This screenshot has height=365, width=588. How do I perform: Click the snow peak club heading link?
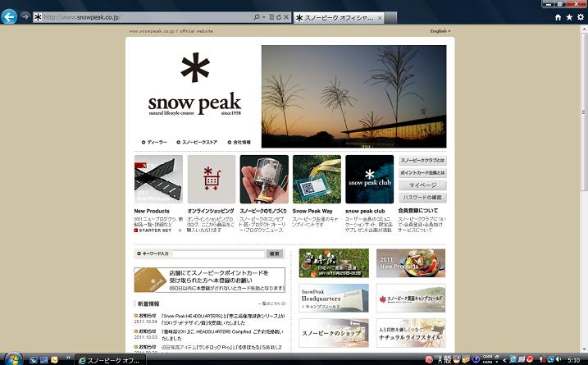[x=365, y=211]
